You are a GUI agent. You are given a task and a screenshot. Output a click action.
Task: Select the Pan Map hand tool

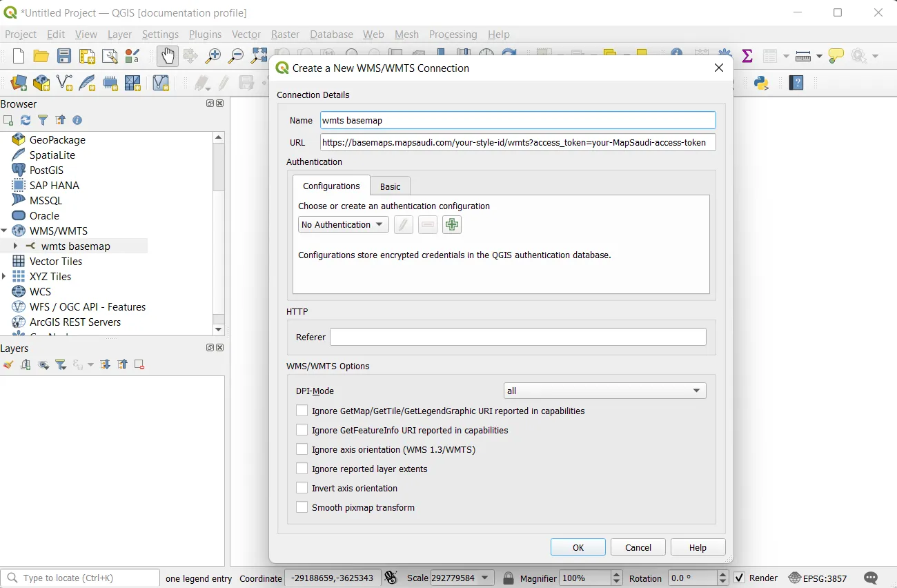(168, 56)
